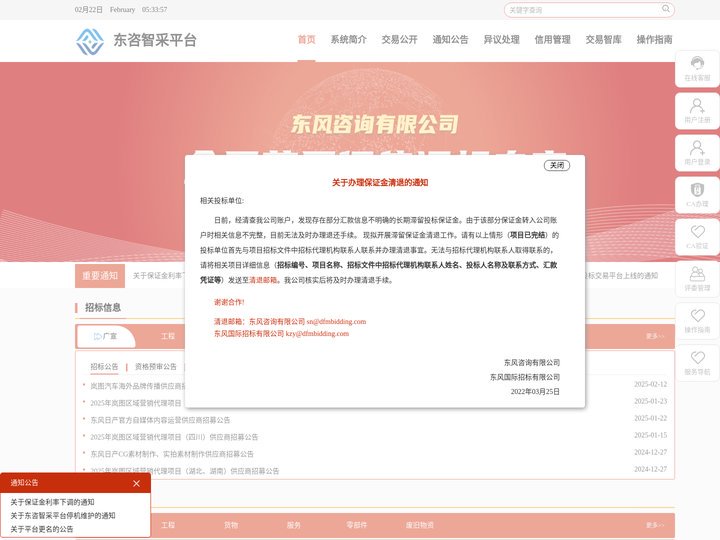Click the 东风咨询有限公司 banner title

(x=375, y=124)
